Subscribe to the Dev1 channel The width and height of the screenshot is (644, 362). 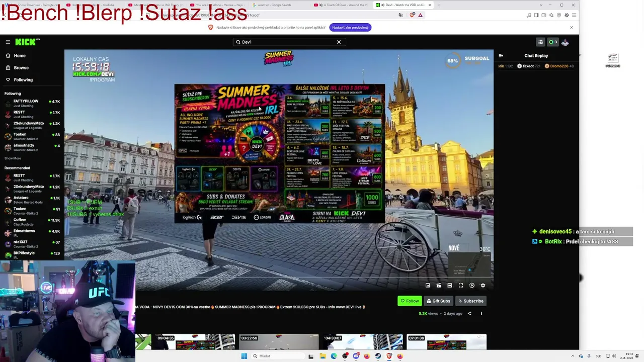click(x=471, y=301)
